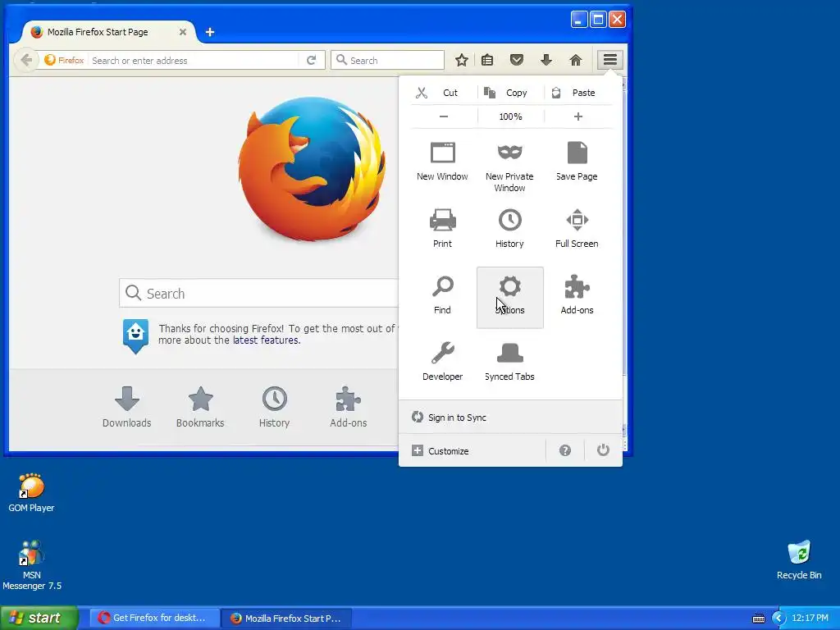This screenshot has height=630, width=840.
Task: Click the Firefox identity label
Action: (x=64, y=60)
